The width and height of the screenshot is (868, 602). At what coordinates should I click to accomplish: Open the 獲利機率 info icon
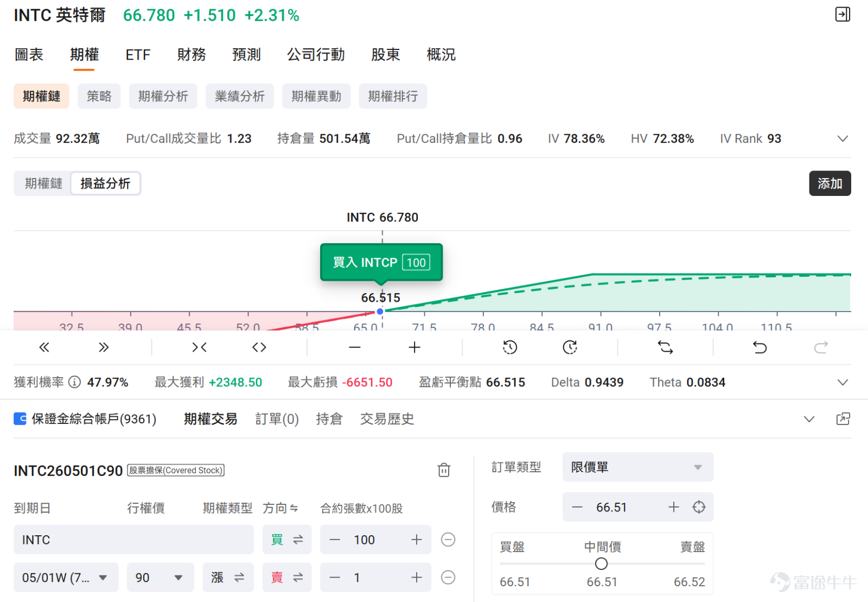click(75, 382)
